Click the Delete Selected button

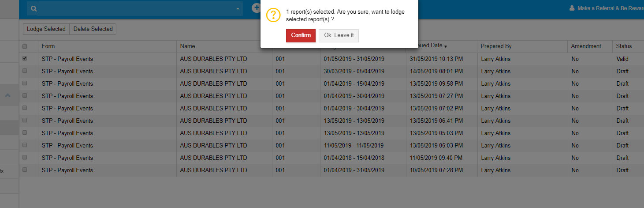(x=93, y=29)
